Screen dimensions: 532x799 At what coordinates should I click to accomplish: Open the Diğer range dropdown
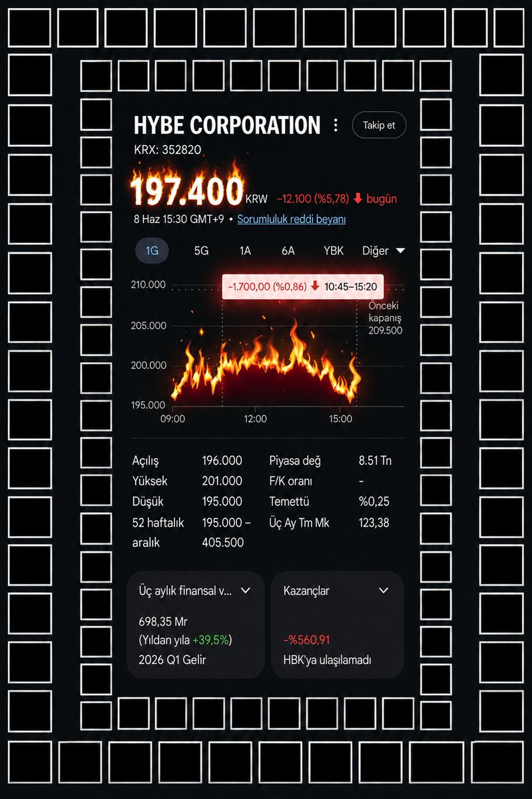coord(384,251)
